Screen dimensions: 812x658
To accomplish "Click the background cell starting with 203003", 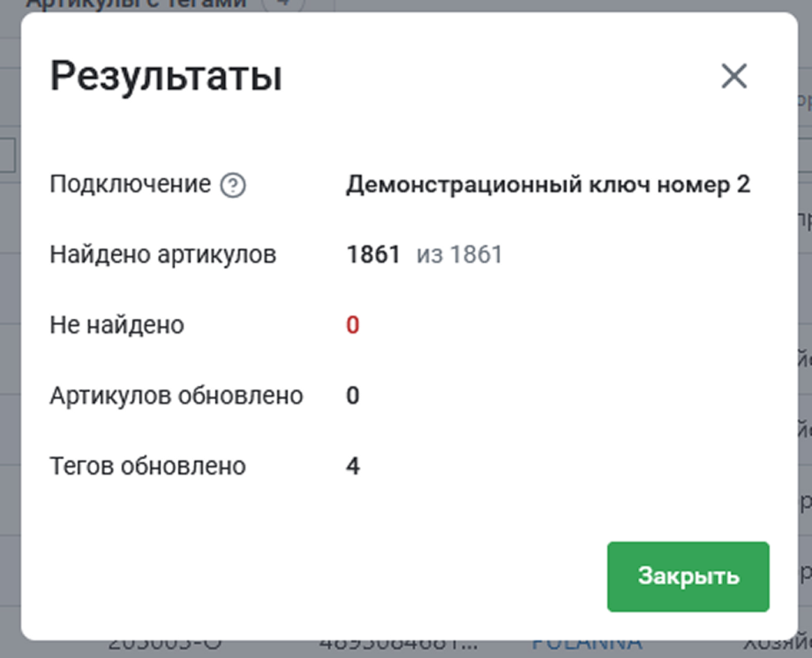I will tap(165, 645).
